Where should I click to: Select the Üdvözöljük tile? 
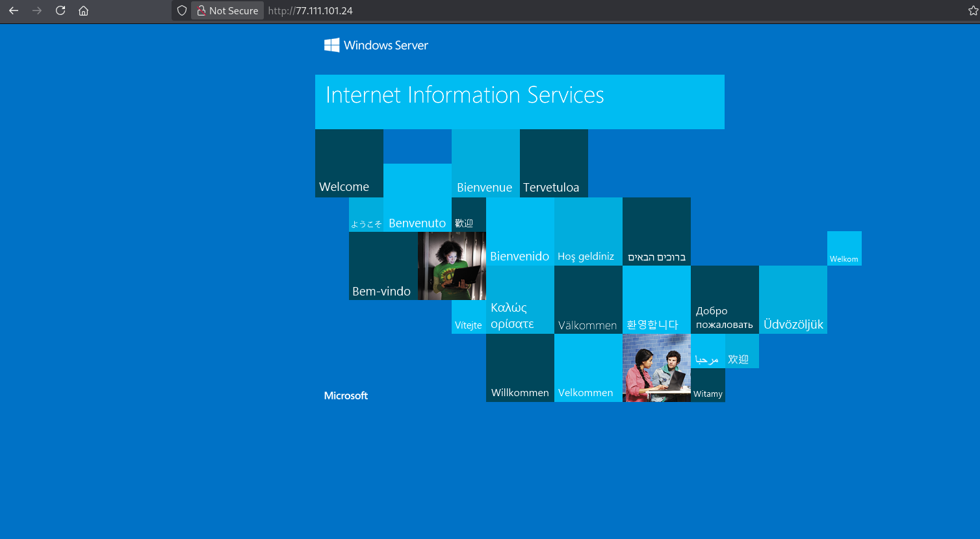click(793, 299)
